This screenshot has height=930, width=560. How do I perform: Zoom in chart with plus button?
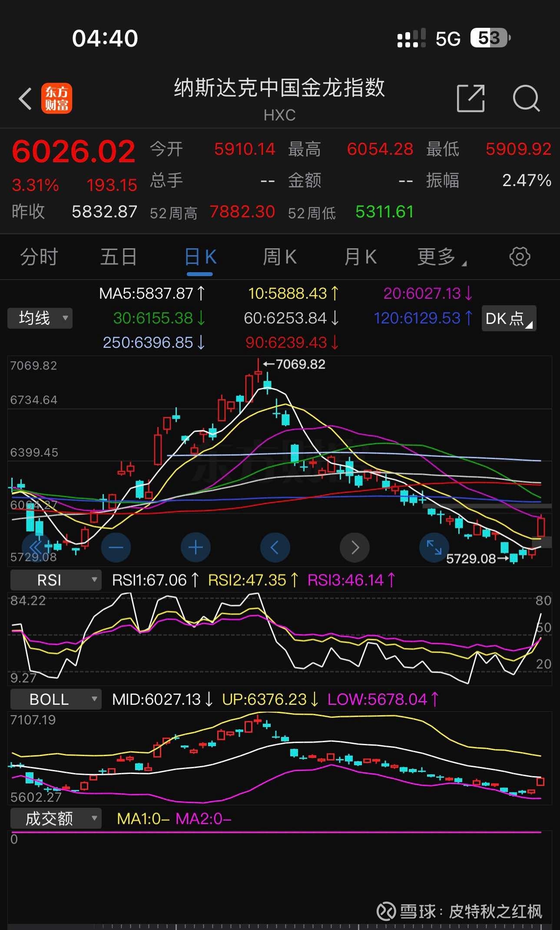pyautogui.click(x=196, y=547)
